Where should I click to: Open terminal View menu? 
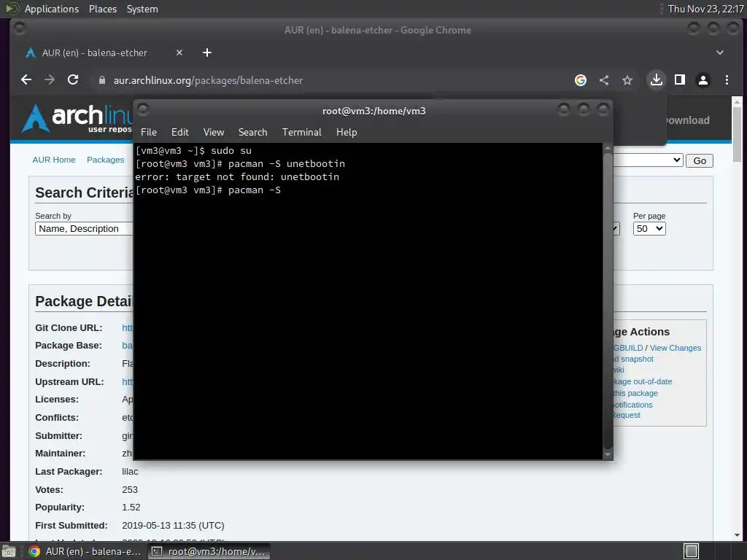click(x=214, y=133)
